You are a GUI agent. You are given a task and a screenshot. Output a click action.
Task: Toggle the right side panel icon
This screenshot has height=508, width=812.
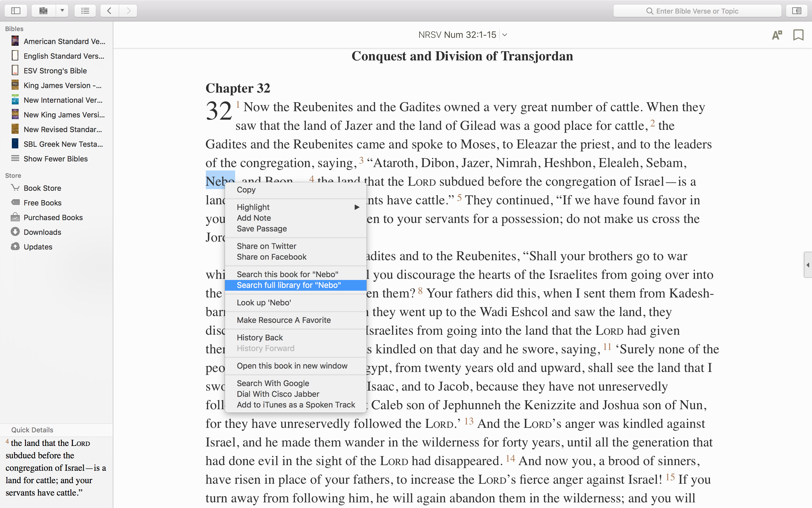pos(797,11)
